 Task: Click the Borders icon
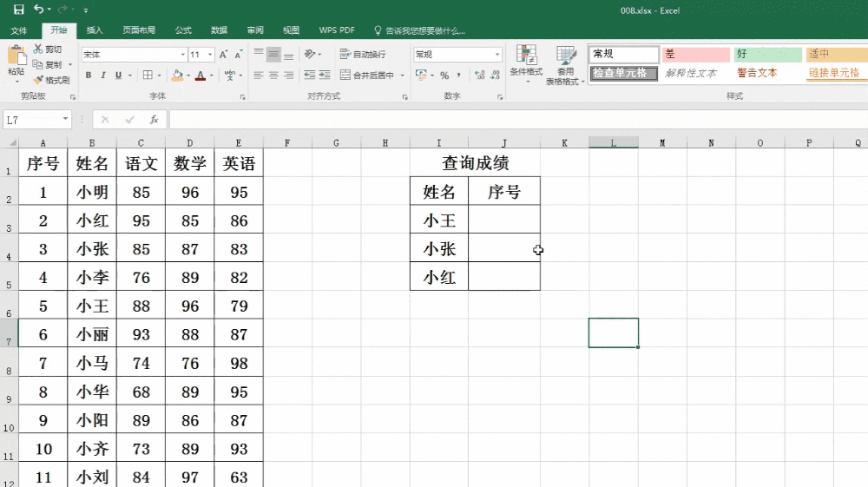tap(148, 76)
